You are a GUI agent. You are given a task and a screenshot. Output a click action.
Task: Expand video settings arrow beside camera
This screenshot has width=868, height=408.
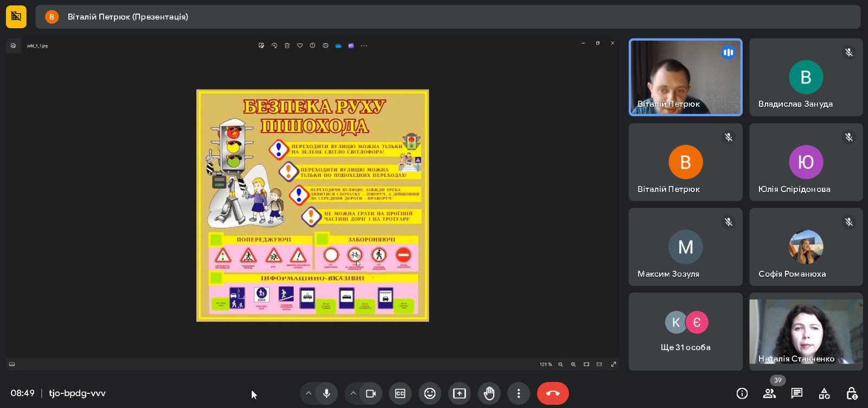tap(353, 393)
